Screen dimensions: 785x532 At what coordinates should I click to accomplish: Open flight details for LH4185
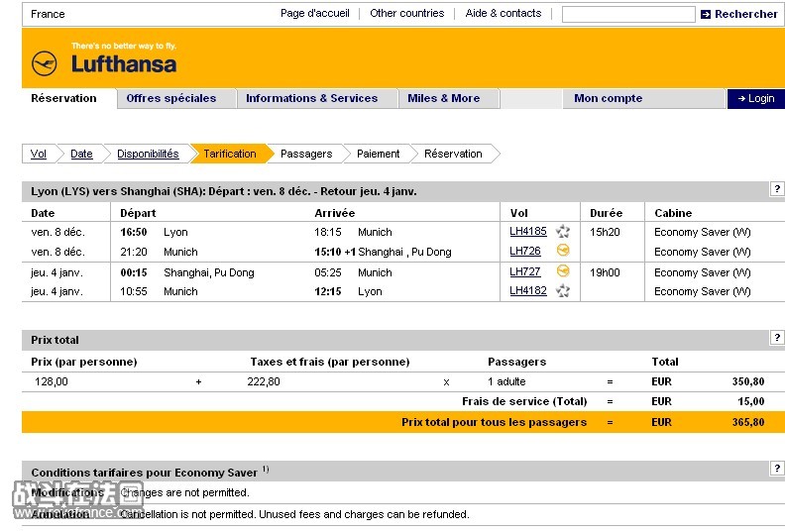[x=528, y=231]
